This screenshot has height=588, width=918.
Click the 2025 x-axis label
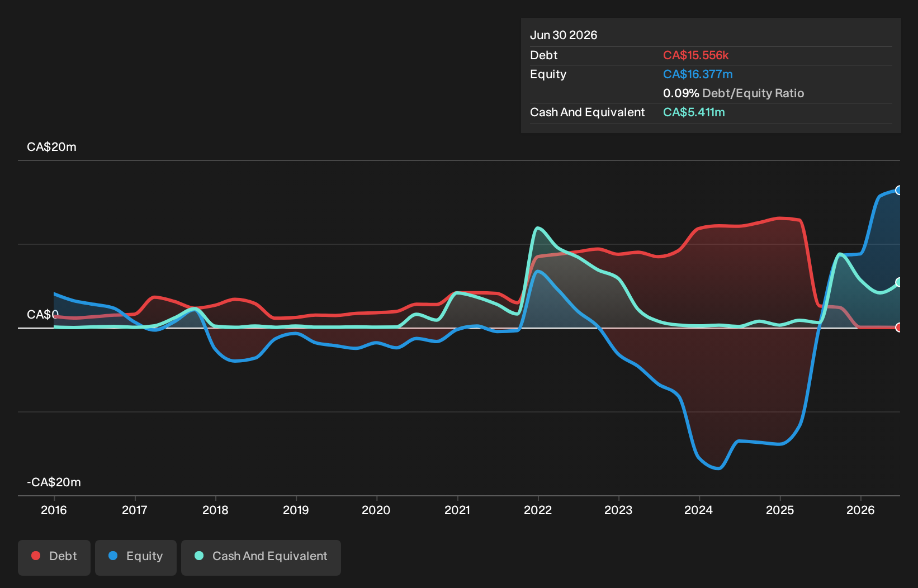coord(780,510)
